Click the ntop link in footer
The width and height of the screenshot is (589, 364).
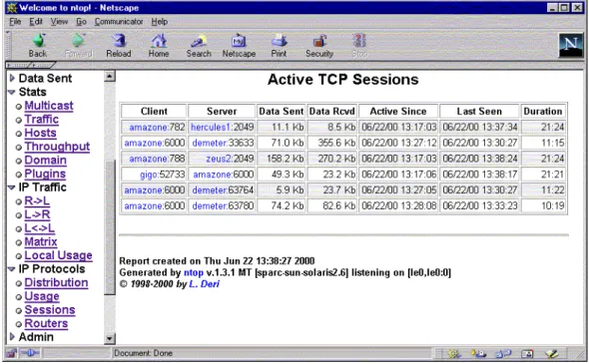point(193,273)
